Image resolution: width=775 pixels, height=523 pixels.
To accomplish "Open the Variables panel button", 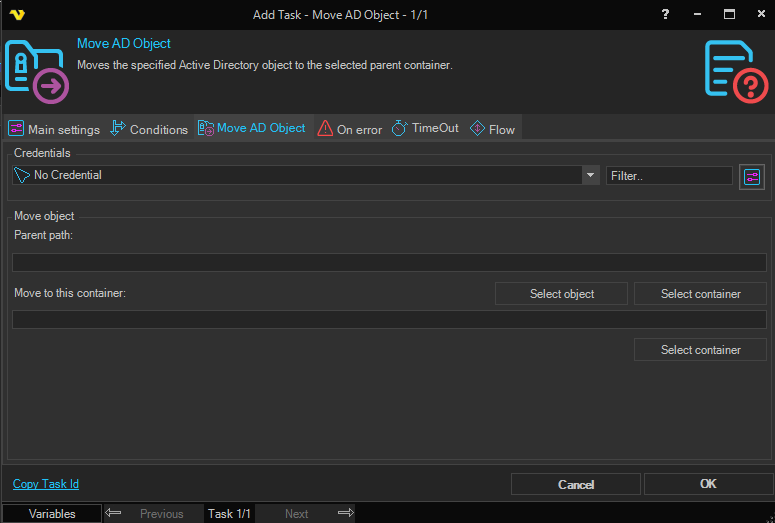I will point(51,514).
